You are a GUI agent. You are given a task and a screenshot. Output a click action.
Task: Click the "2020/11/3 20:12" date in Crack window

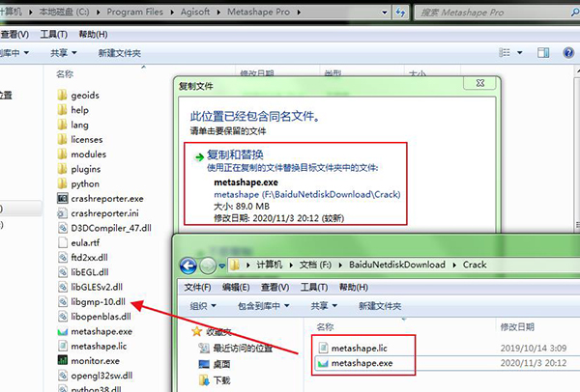click(534, 363)
